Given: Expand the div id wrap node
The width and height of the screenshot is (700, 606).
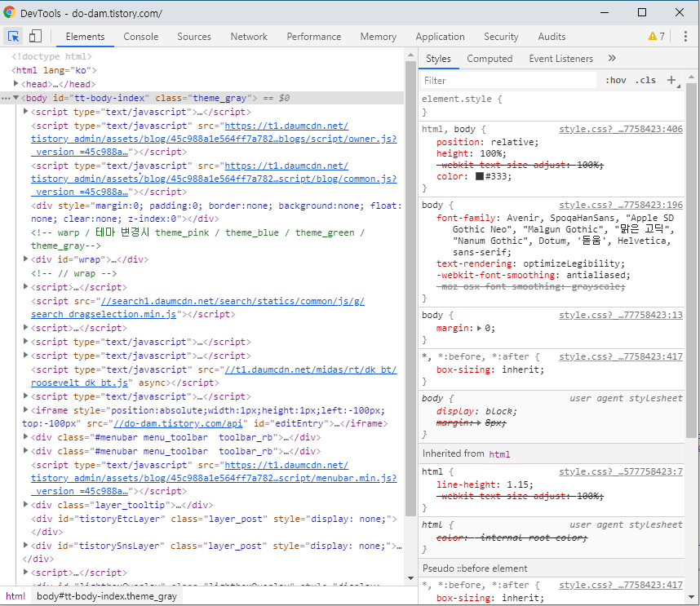Looking at the screenshot, I should (x=25, y=259).
